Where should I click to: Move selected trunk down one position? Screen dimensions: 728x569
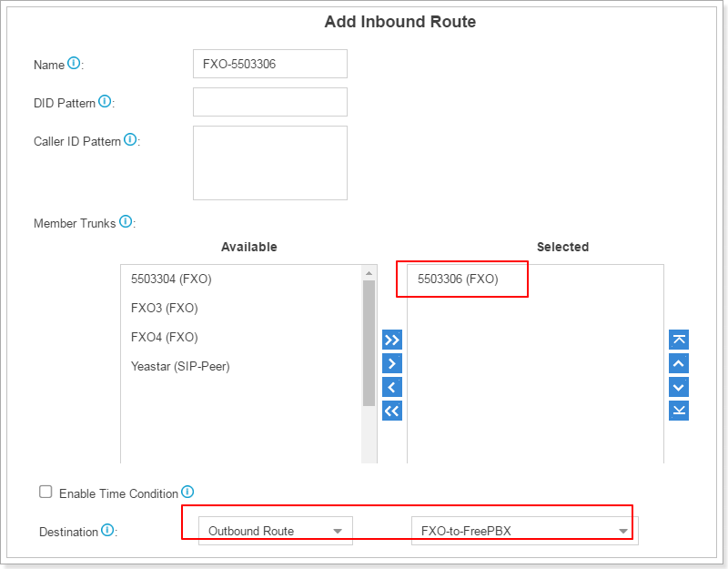pyautogui.click(x=679, y=387)
